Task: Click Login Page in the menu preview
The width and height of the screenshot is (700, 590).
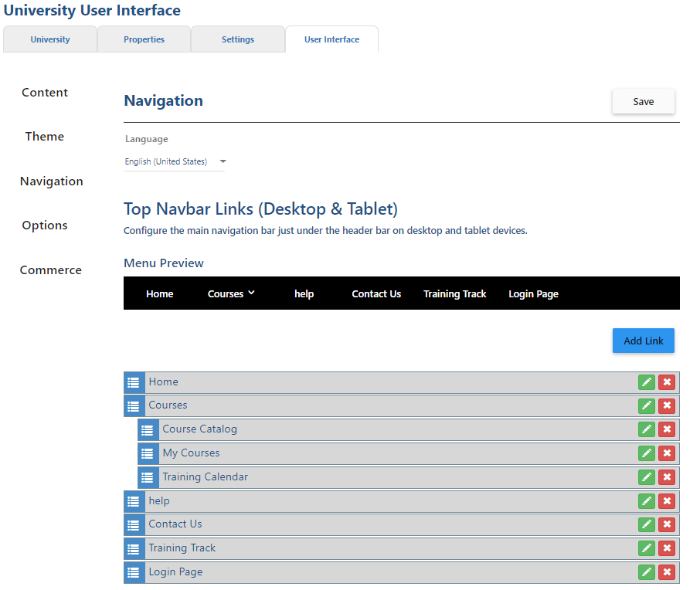Action: click(533, 293)
